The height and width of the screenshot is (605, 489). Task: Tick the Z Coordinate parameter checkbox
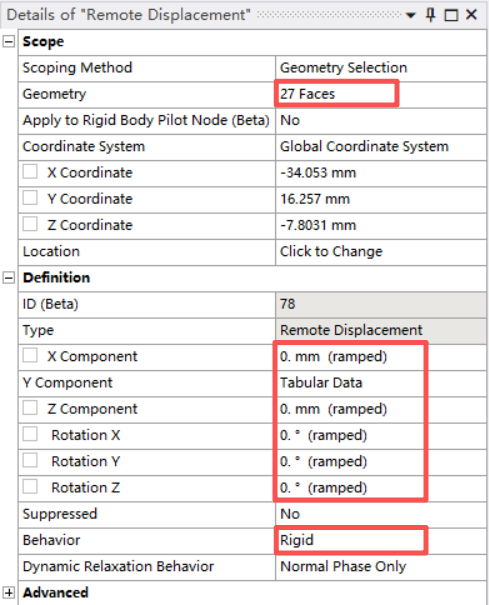click(x=30, y=225)
